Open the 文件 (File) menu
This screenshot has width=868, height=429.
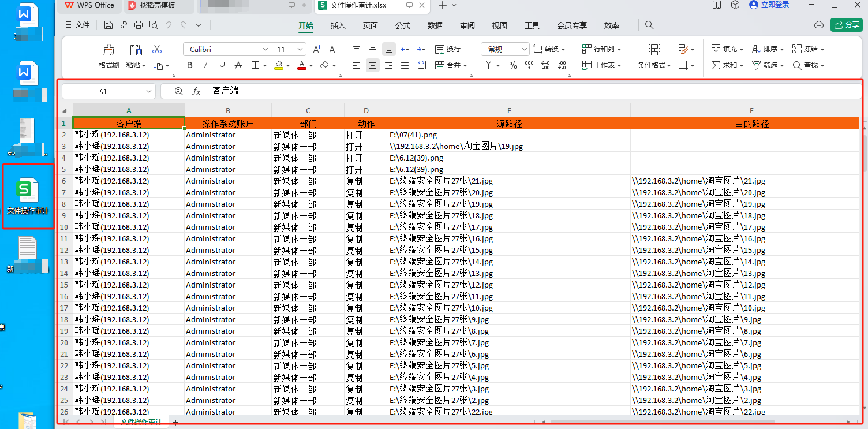click(77, 25)
